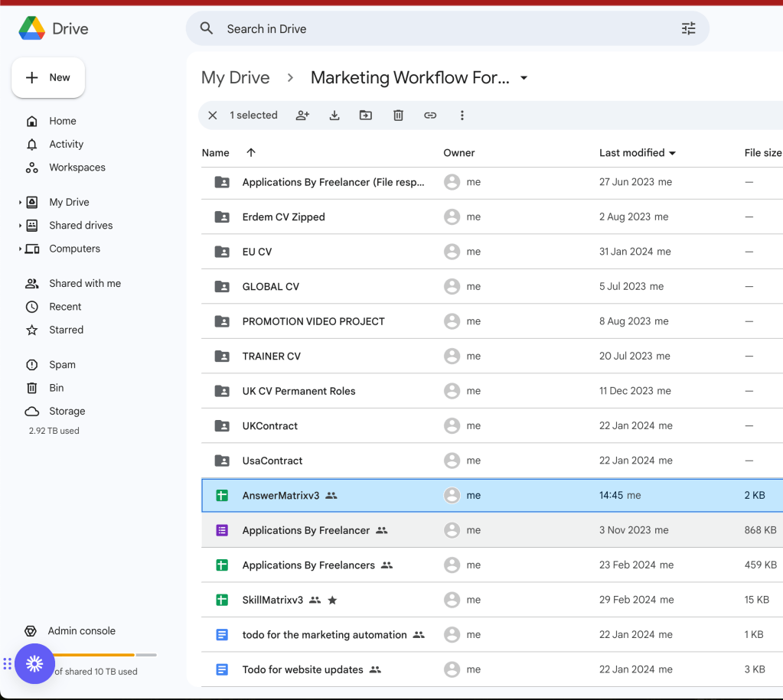Viewport: 783px width, 700px height.
Task: Open the three-dot more actions menu
Action: pyautogui.click(x=462, y=116)
